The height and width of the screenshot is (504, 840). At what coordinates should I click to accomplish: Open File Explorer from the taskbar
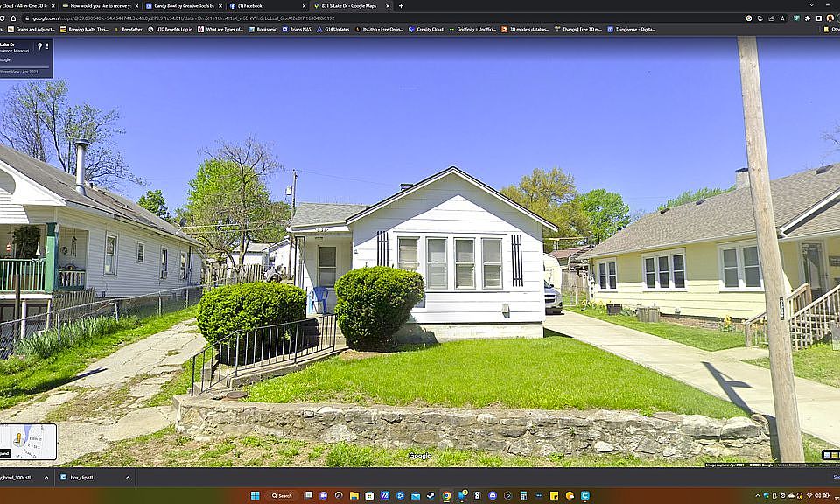click(354, 496)
